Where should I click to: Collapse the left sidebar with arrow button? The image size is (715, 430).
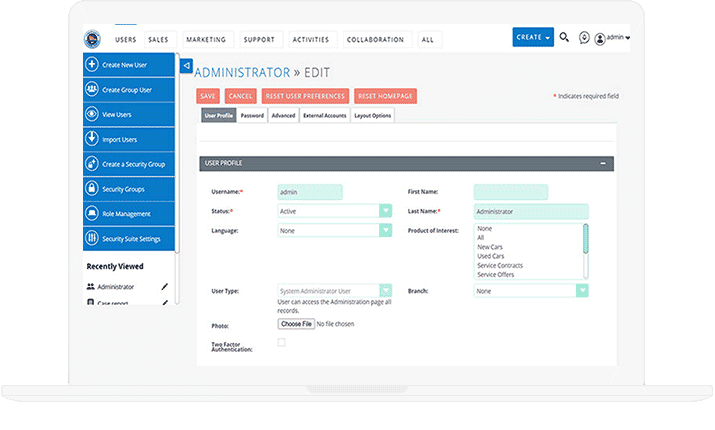pyautogui.click(x=186, y=66)
